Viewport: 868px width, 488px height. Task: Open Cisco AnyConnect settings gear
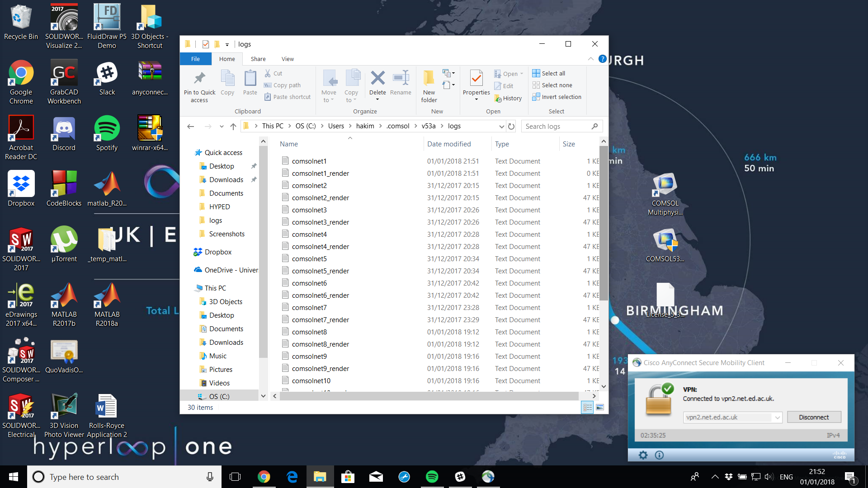(x=643, y=455)
